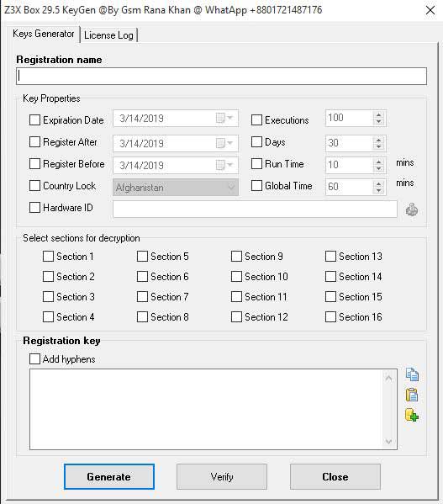Screen dimensions: 443x504
Task: Check Section 5 for decryption
Action: tap(142, 256)
